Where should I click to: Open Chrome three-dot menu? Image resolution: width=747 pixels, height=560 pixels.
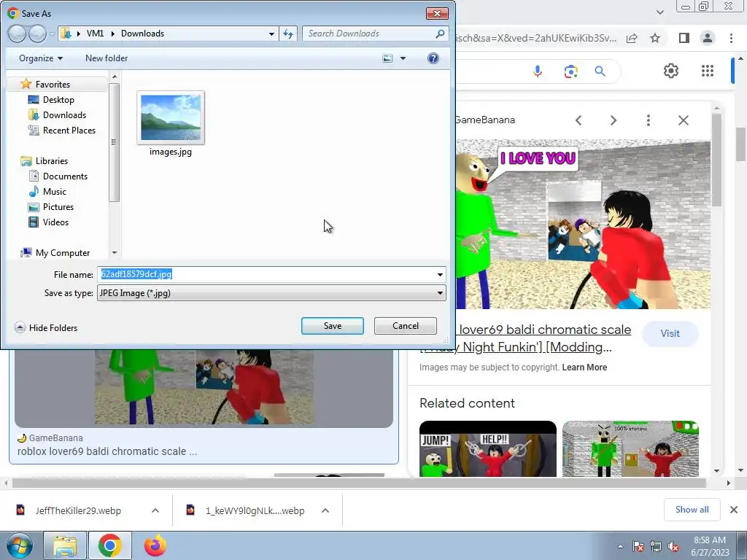coord(731,38)
